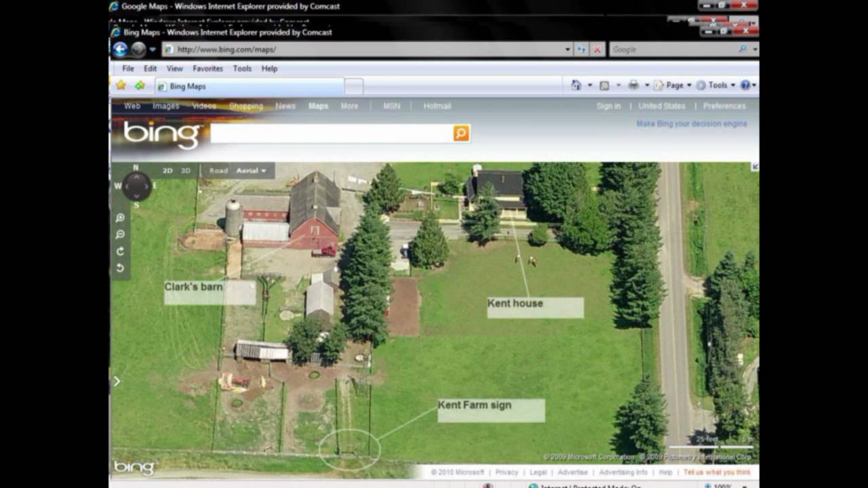
Task: Click the Hotmail link
Action: point(437,106)
